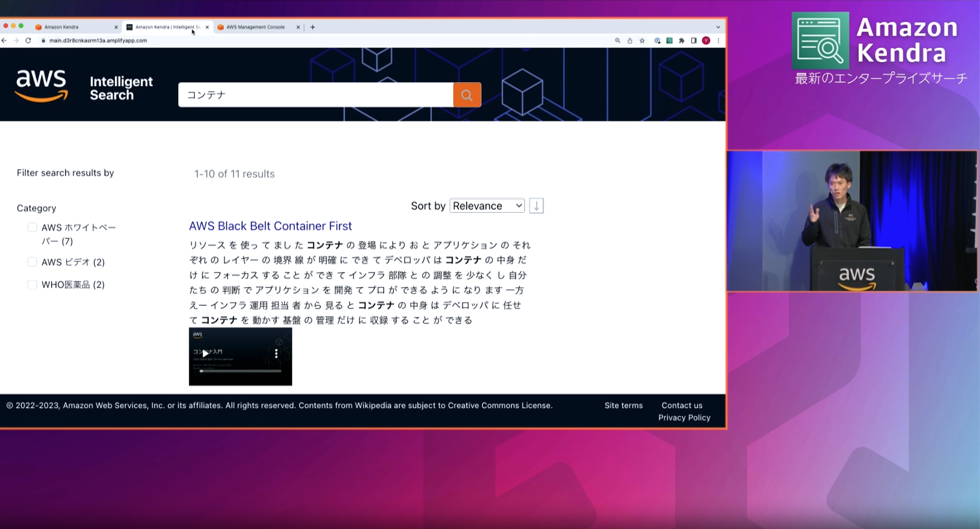Check the AWS ビデオ category filter
This screenshot has height=529, width=980.
coord(32,262)
